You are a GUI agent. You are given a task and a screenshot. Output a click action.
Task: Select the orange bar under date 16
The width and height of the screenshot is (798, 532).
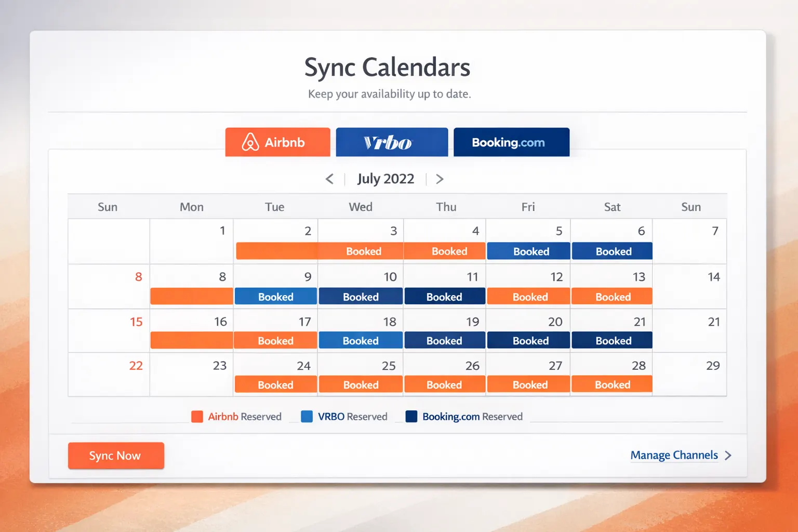(x=192, y=340)
